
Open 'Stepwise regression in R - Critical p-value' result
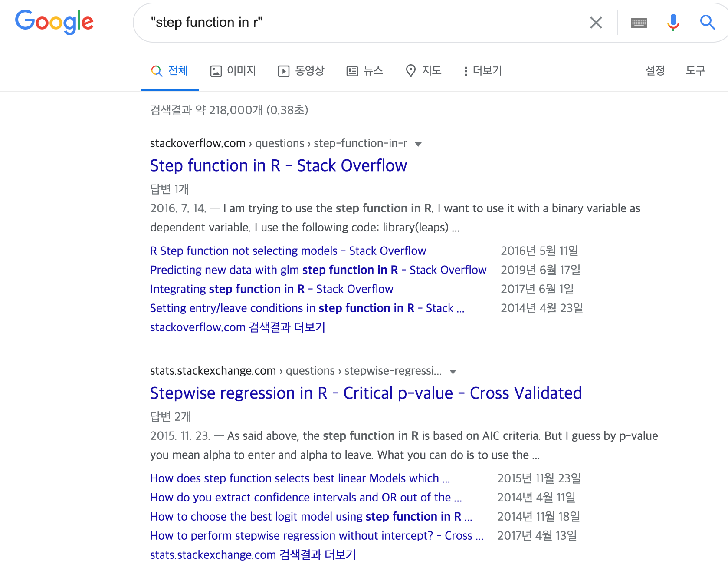366,393
